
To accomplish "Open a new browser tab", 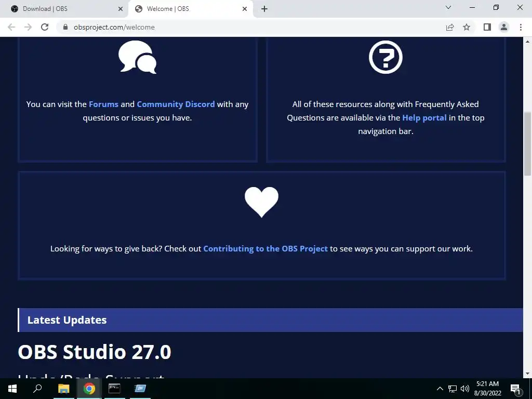I will (x=264, y=9).
